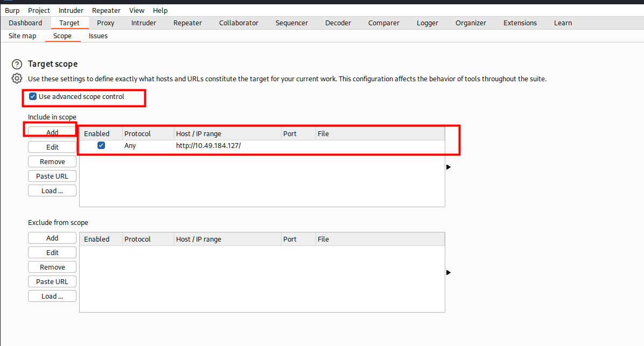
Task: Click arrow beside the Include in scope table
Action: click(x=449, y=167)
